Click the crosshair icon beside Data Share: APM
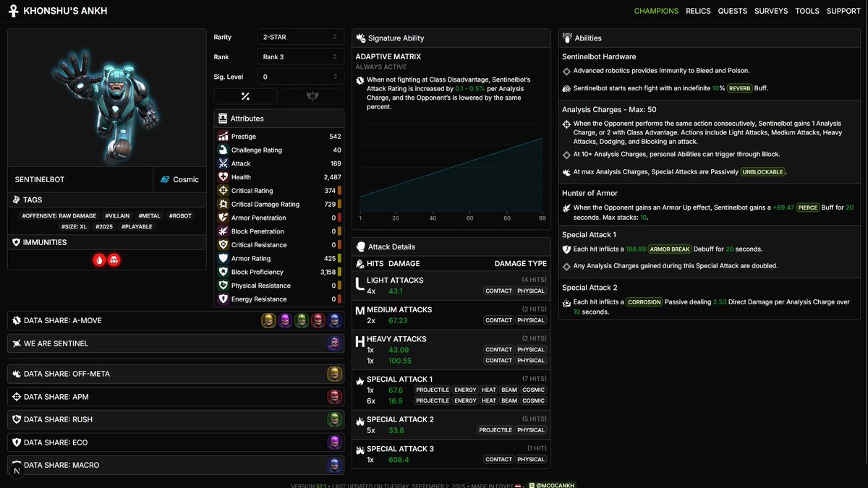Image resolution: width=868 pixels, height=488 pixels. [x=17, y=396]
